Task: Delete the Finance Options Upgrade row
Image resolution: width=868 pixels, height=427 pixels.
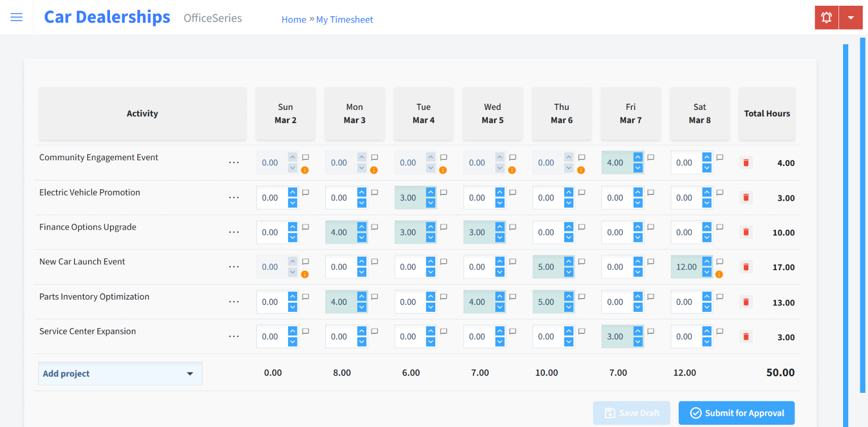Action: (x=745, y=232)
